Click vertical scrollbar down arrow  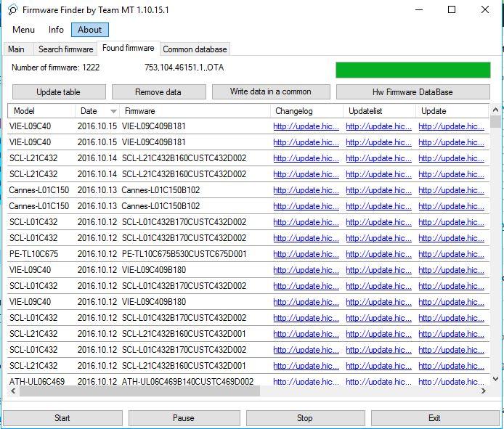(495, 379)
